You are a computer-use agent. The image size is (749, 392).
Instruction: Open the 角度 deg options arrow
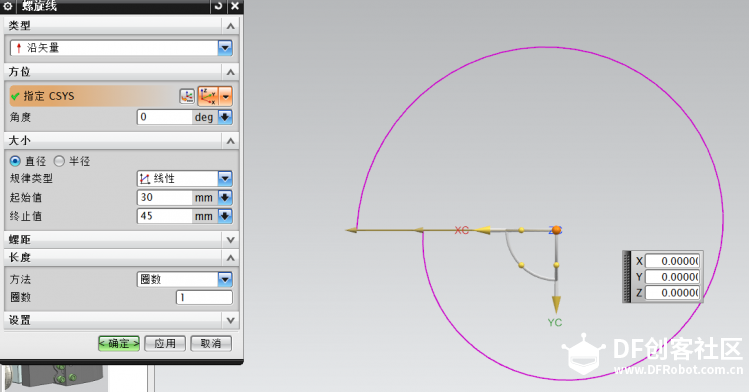click(225, 117)
